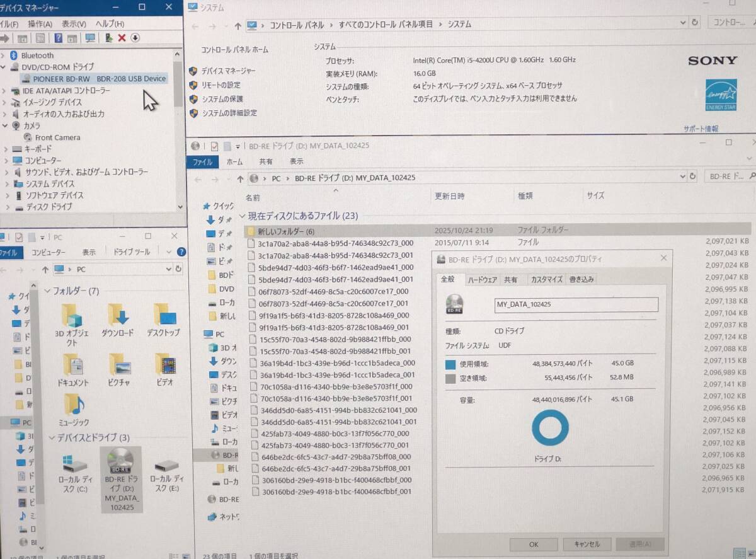Click the blue 使用領域 color swatch

pyautogui.click(x=449, y=364)
